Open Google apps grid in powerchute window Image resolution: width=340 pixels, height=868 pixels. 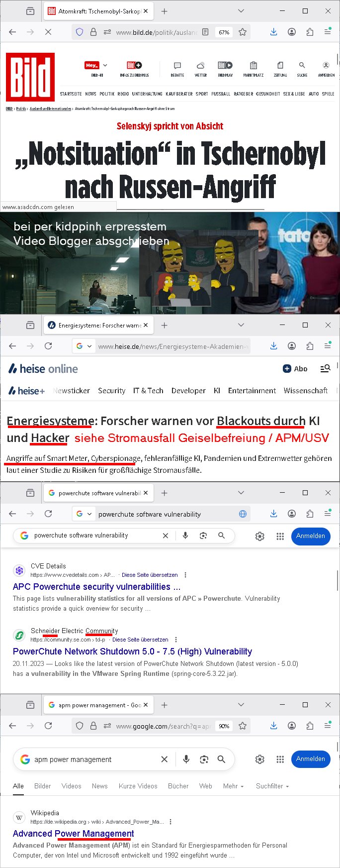280,536
